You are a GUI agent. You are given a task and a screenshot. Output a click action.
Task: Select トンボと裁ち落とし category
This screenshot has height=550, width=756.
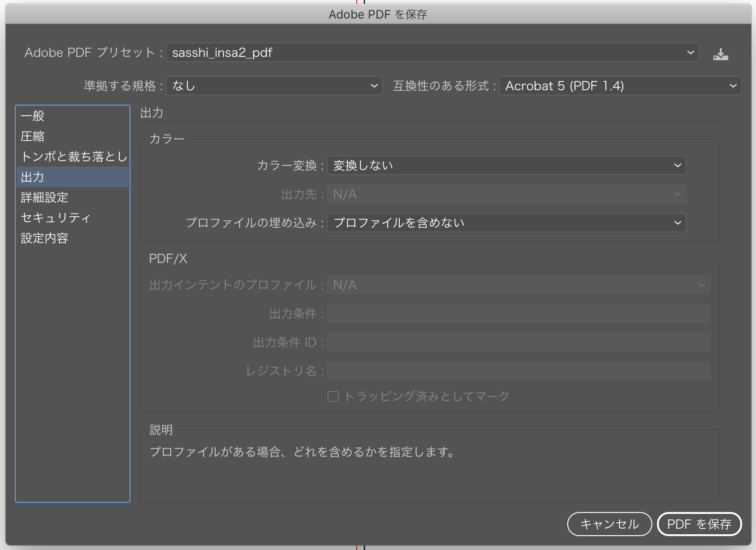click(x=73, y=156)
